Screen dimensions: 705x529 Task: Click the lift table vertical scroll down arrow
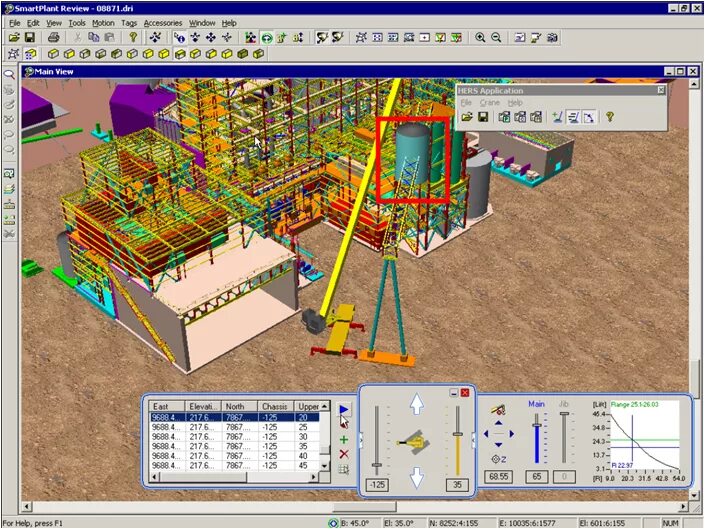pos(325,466)
